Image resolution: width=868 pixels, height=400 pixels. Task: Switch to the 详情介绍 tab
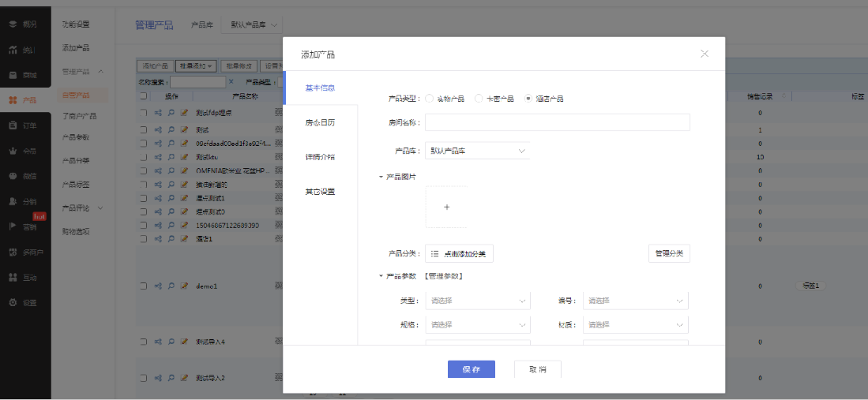[320, 157]
